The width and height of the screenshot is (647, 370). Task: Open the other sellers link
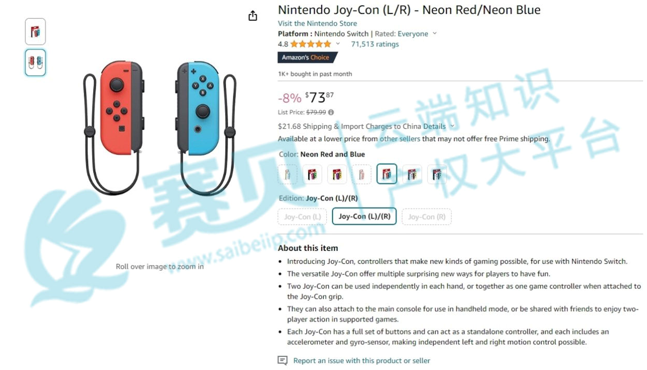[399, 139]
